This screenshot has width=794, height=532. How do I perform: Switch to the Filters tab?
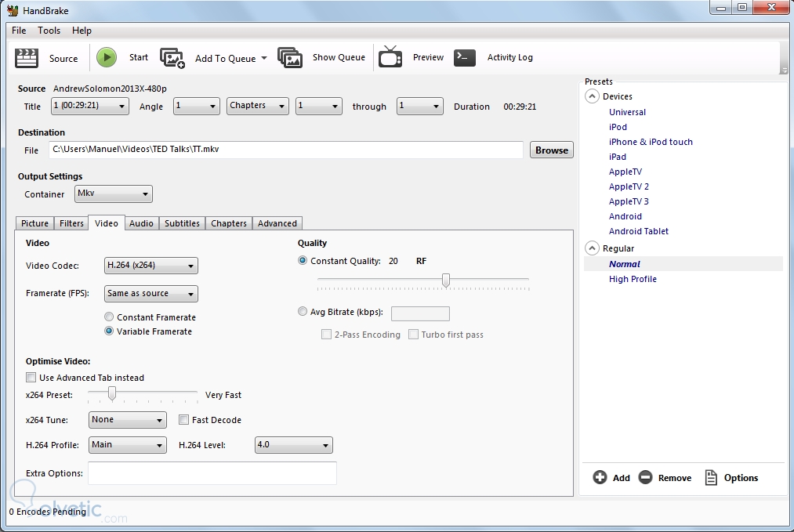pyautogui.click(x=71, y=223)
